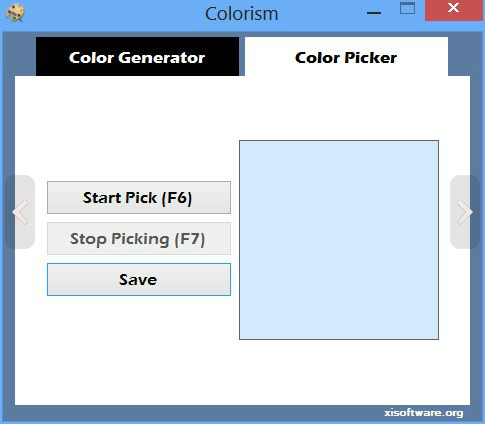Switch to the Color Generator tab

[137, 57]
